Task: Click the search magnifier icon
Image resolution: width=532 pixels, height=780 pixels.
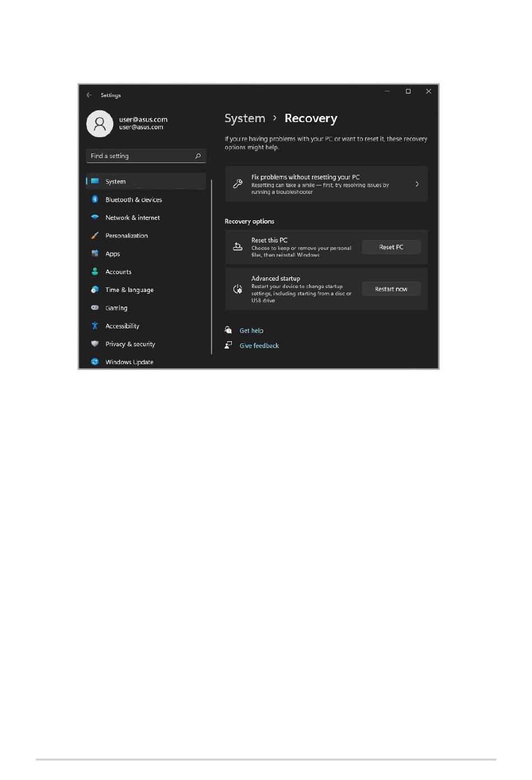Action: click(198, 156)
